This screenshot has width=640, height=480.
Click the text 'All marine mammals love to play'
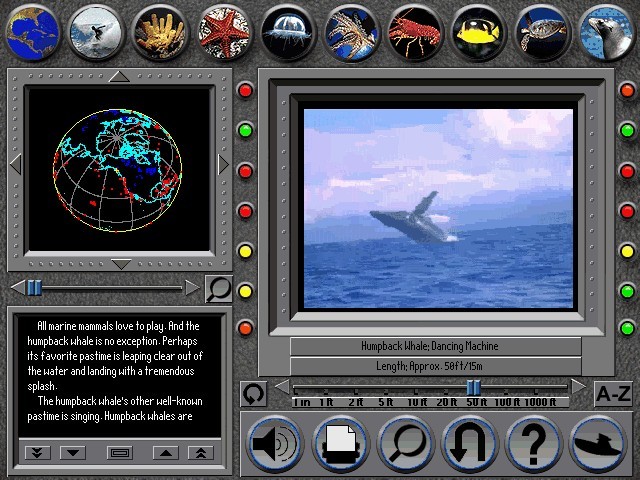click(x=101, y=326)
